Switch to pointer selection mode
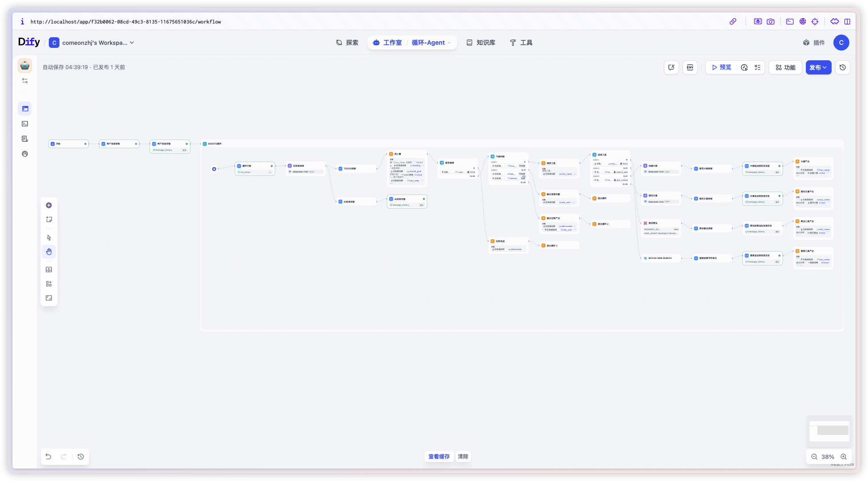The image size is (868, 481). (49, 238)
